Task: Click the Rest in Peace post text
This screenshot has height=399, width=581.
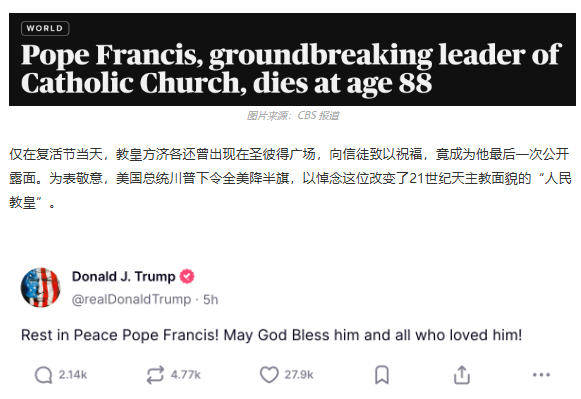Action: 272,335
